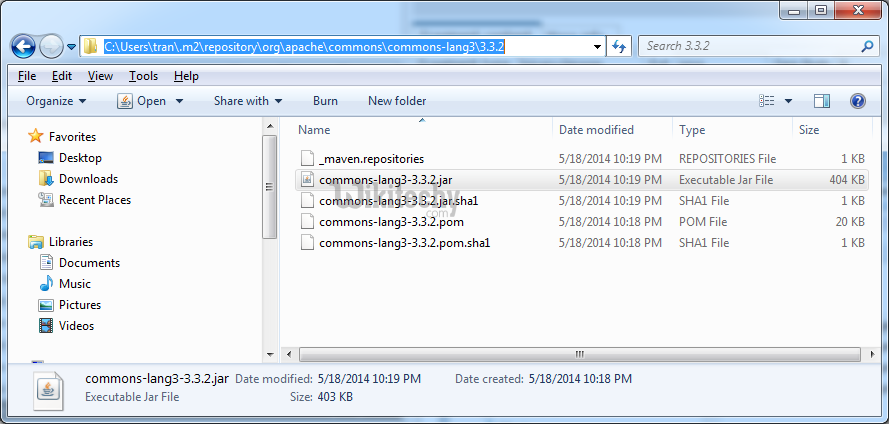This screenshot has height=424, width=889.
Task: Click the horizontal scrollbar in file list
Action: (578, 354)
